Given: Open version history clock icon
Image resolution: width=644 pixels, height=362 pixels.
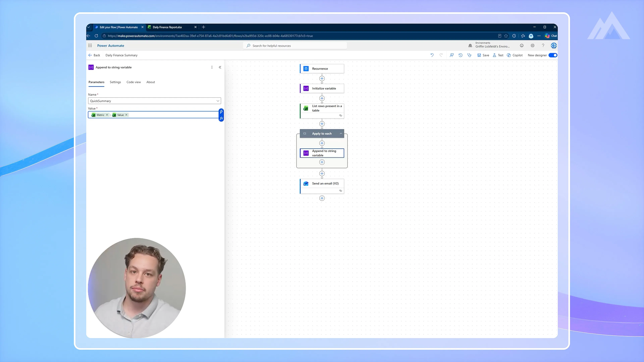Looking at the screenshot, I should 461,55.
